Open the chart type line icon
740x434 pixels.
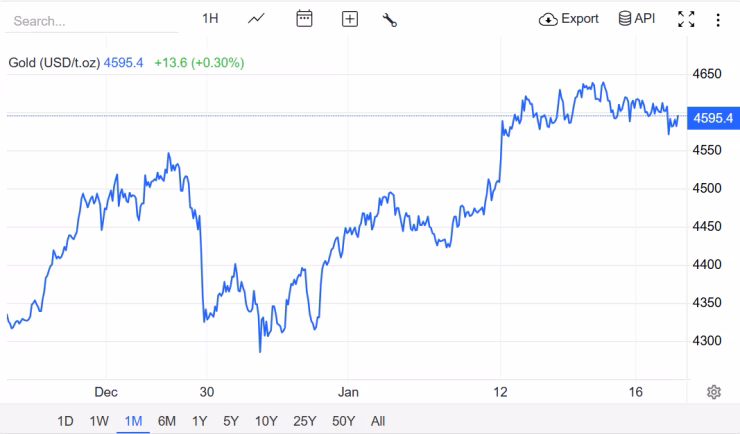click(257, 19)
